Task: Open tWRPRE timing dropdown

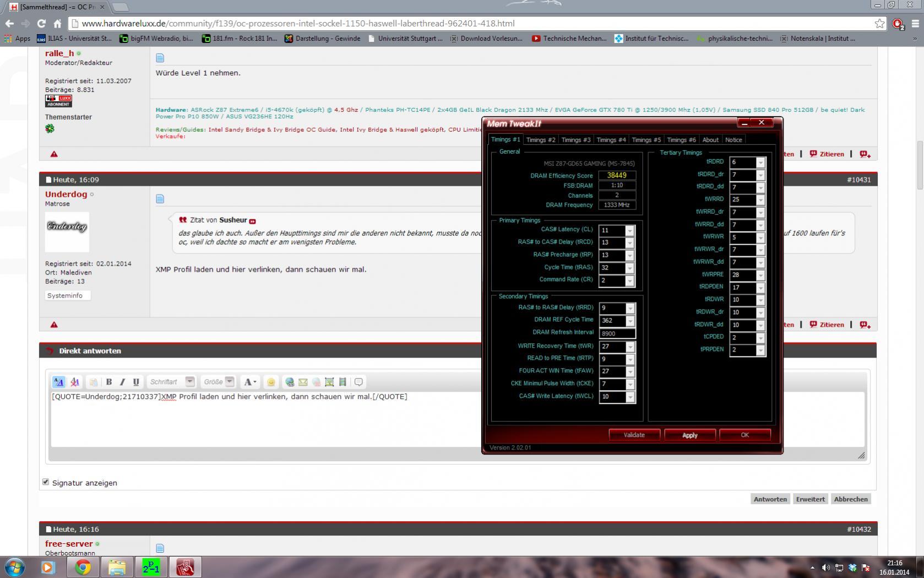Action: click(x=760, y=275)
